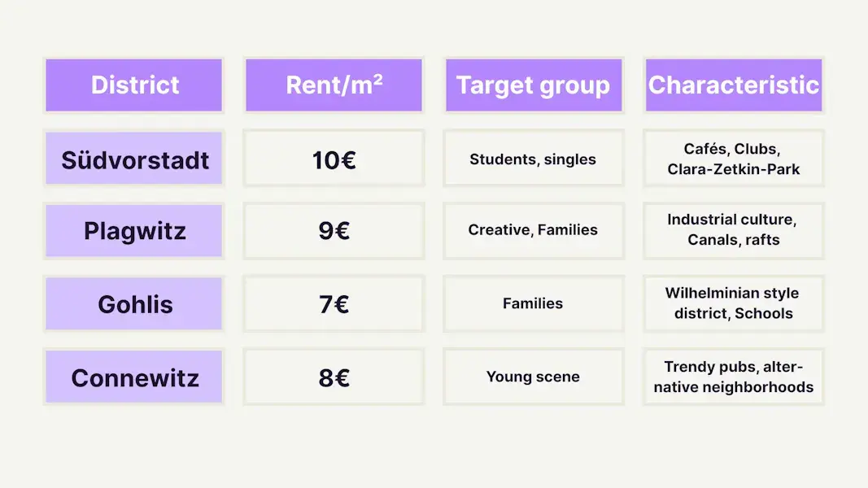
Task: Select the Rent/m² header cell
Action: click(x=334, y=85)
